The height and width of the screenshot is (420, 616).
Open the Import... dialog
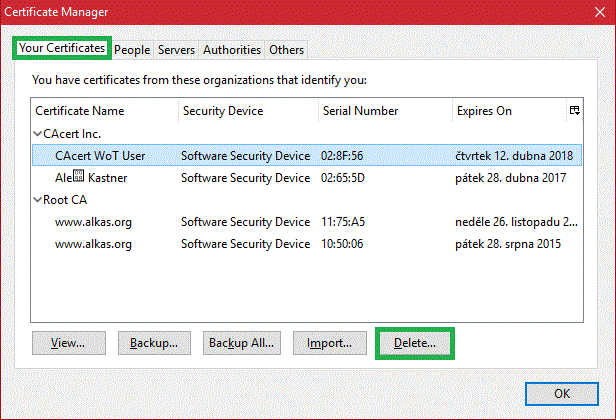[x=329, y=343]
